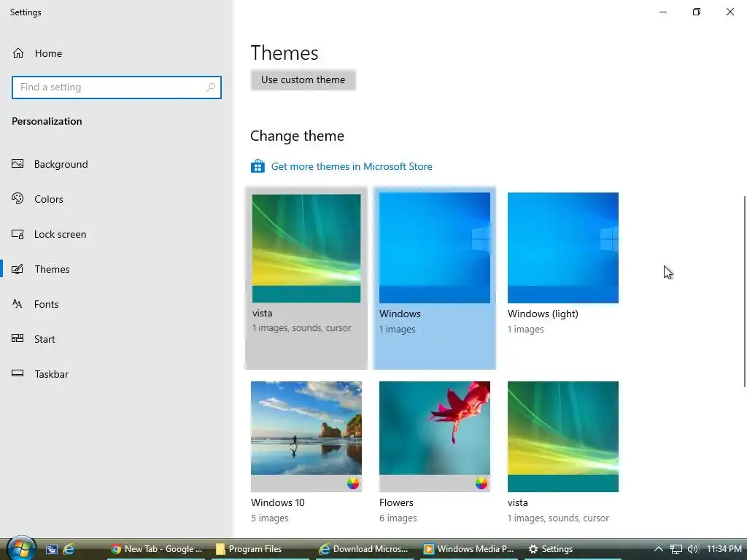
Task: Open the Home icon in the Settings sidebar
Action: click(x=18, y=52)
